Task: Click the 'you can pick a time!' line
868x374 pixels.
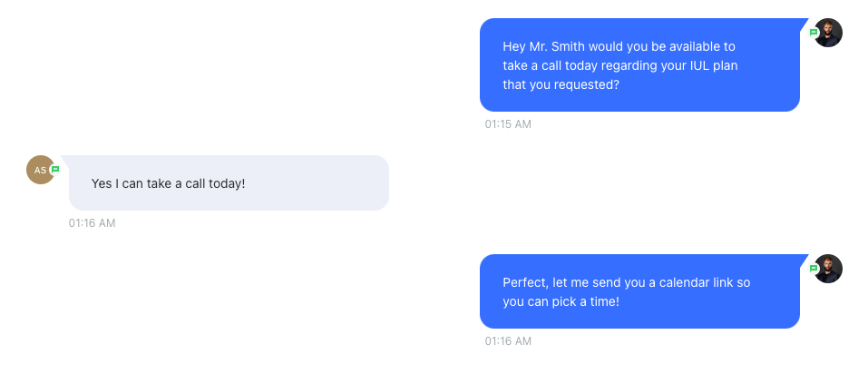Action: (x=561, y=302)
